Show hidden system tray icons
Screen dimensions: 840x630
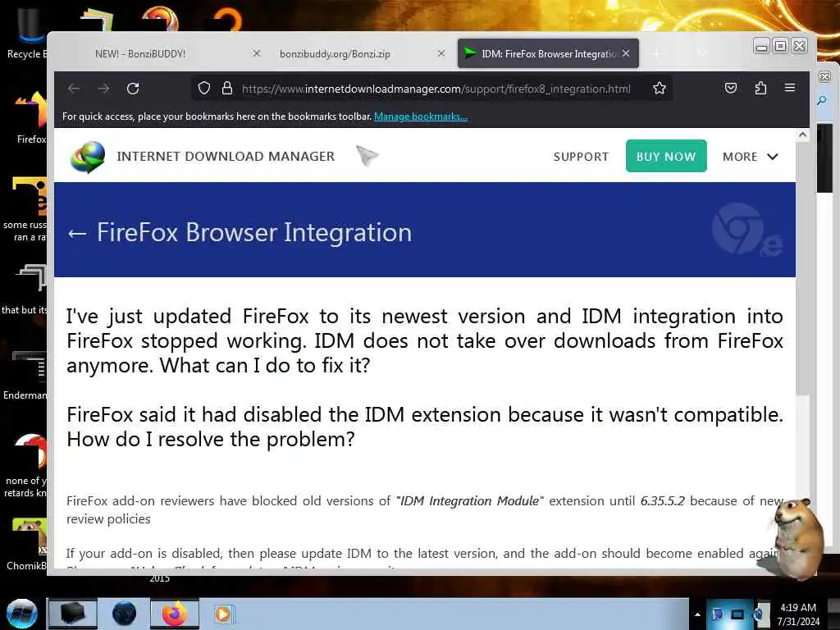point(697,614)
